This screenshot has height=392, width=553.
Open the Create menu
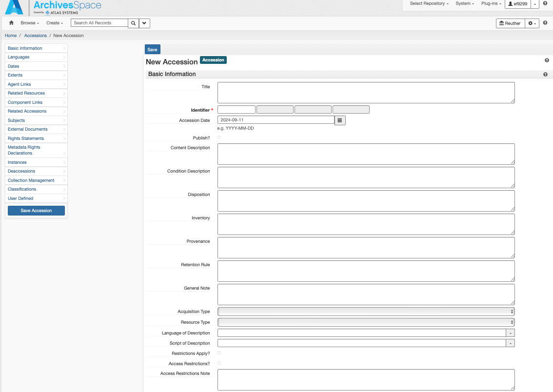click(x=55, y=23)
